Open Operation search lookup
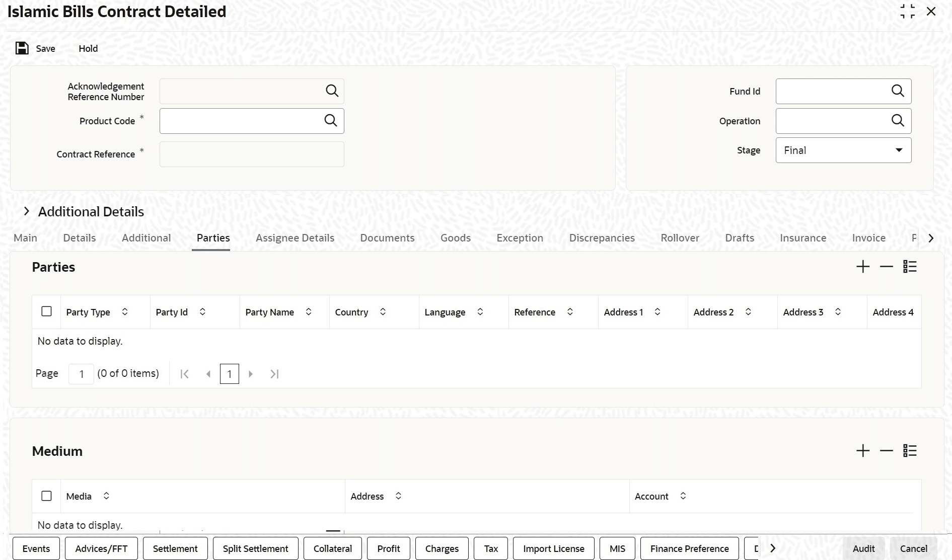 (898, 121)
